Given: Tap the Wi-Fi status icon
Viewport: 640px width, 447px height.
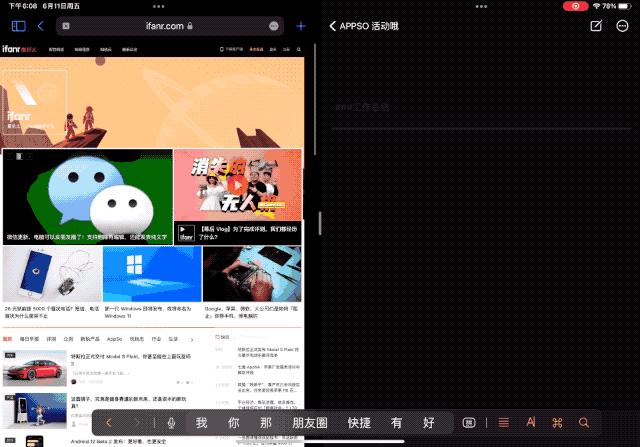Looking at the screenshot, I should tap(596, 6).
